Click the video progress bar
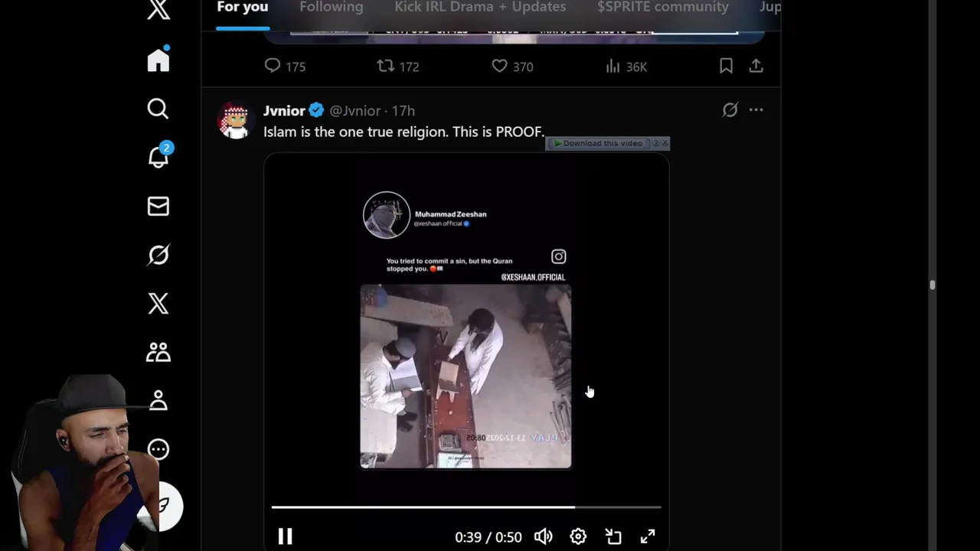The width and height of the screenshot is (980, 551). click(465, 507)
